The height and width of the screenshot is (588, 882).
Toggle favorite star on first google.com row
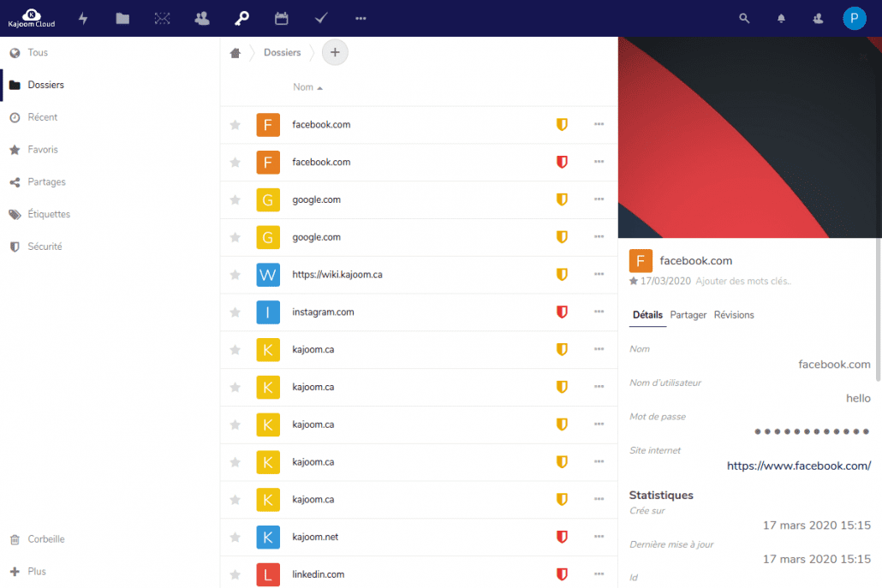click(235, 200)
